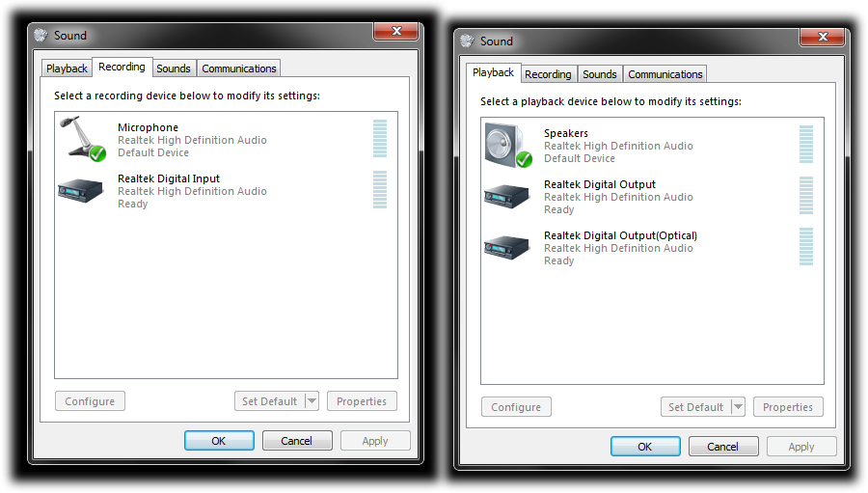Image resolution: width=868 pixels, height=493 pixels.
Task: Select the 'Realtek Digital Input' name text
Action: click(x=169, y=178)
